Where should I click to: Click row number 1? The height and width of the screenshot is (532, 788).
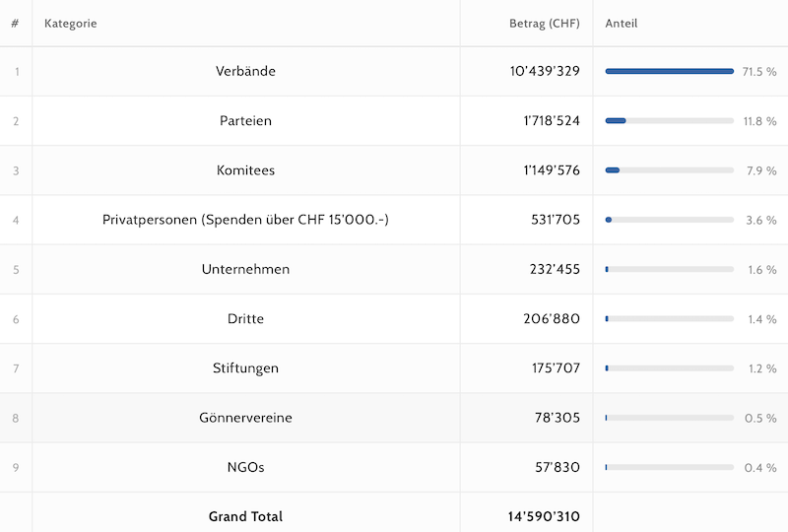tap(17, 72)
